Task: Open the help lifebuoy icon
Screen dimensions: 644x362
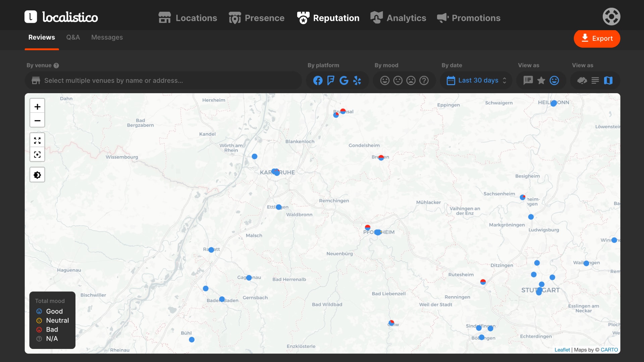Action: pyautogui.click(x=611, y=16)
